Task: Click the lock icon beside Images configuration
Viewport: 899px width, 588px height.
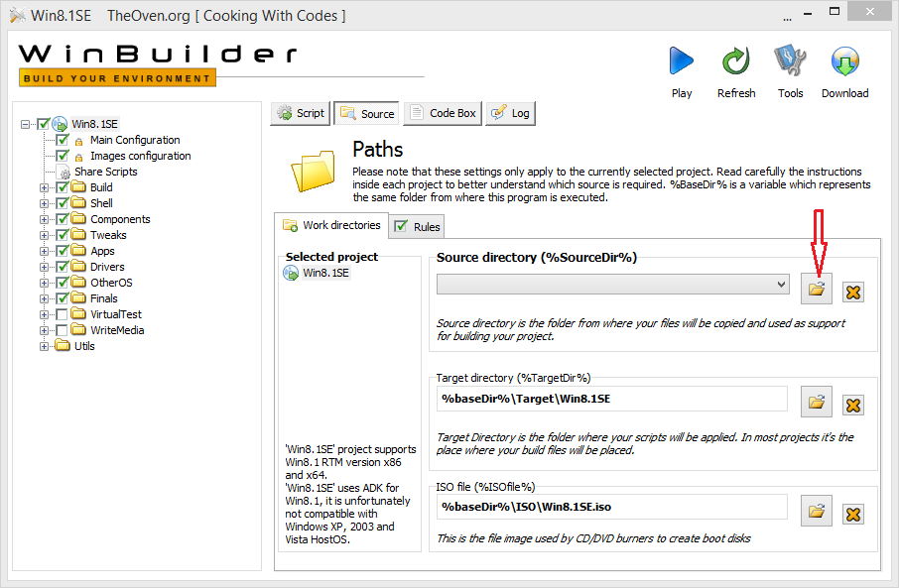Action: click(79, 158)
